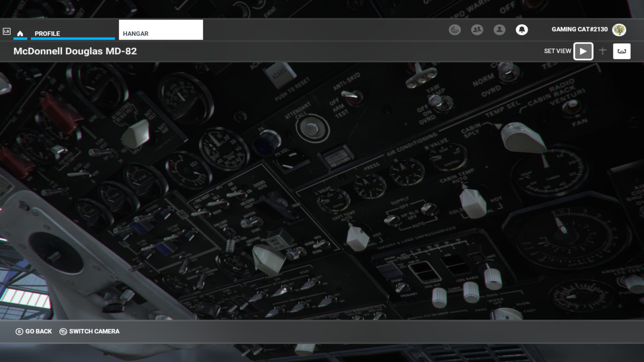Select the GO BACK button
644x362 pixels.
click(34, 331)
